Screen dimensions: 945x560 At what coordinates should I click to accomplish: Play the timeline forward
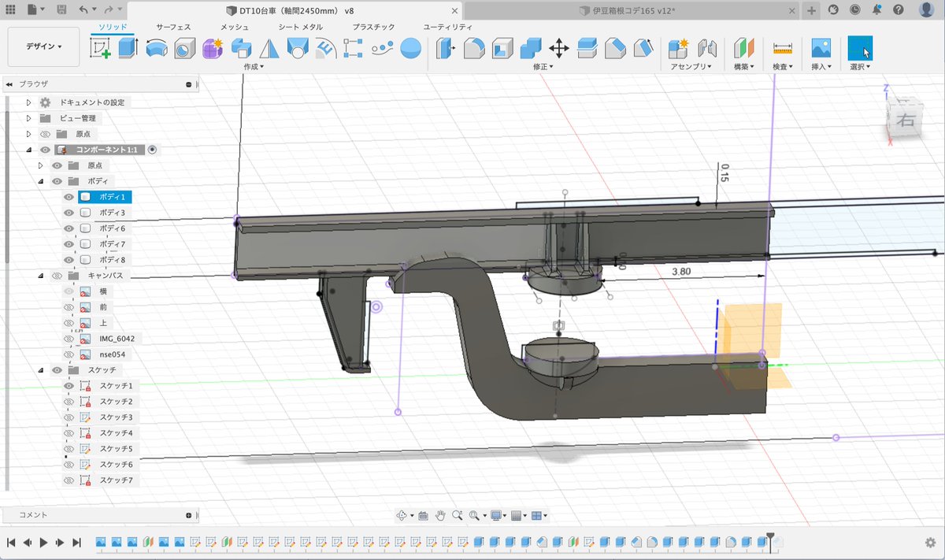coord(43,542)
